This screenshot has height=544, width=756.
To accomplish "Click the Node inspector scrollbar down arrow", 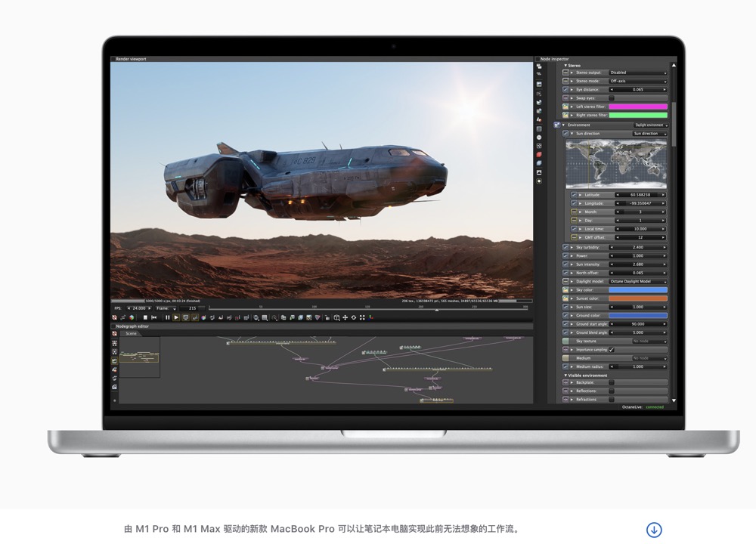I will (x=674, y=400).
